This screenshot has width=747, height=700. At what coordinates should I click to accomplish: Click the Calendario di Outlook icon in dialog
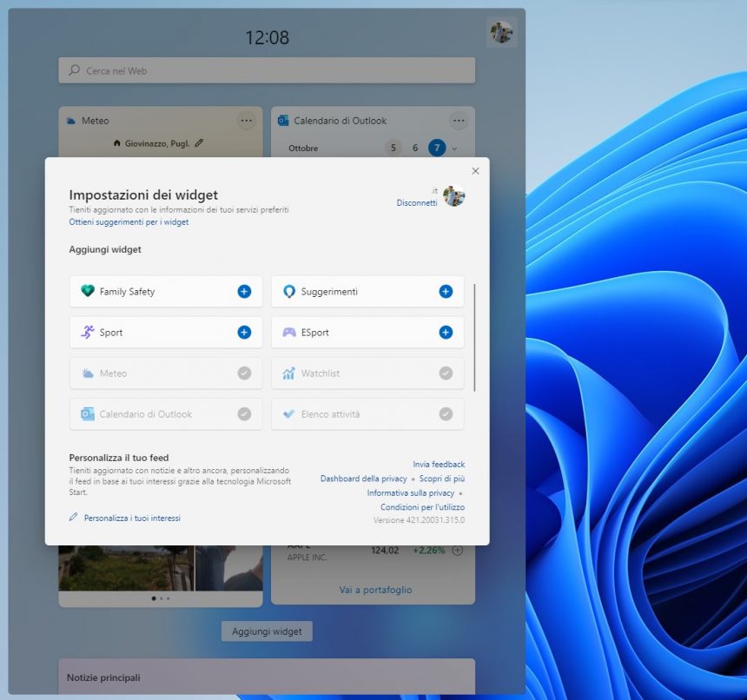tap(87, 414)
